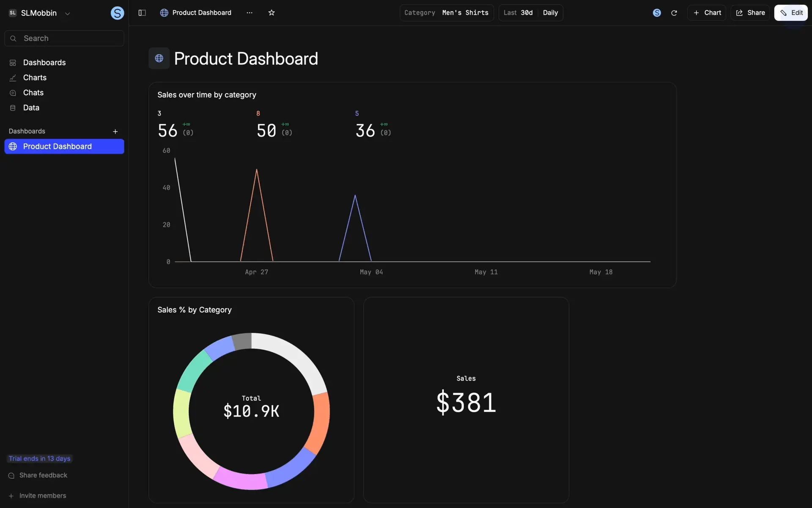Add a new dashboard with plus icon
The height and width of the screenshot is (508, 812).
pyautogui.click(x=115, y=132)
